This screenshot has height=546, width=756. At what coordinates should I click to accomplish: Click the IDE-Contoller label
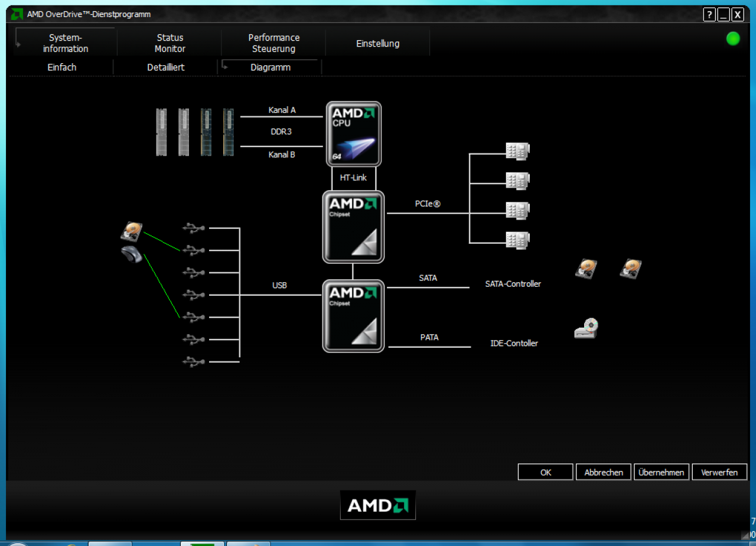pos(514,343)
